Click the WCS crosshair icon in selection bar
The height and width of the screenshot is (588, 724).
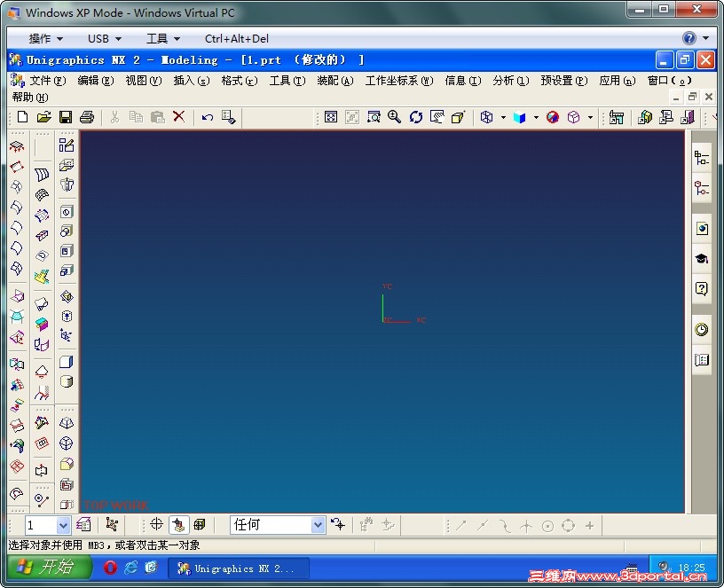coord(156,525)
